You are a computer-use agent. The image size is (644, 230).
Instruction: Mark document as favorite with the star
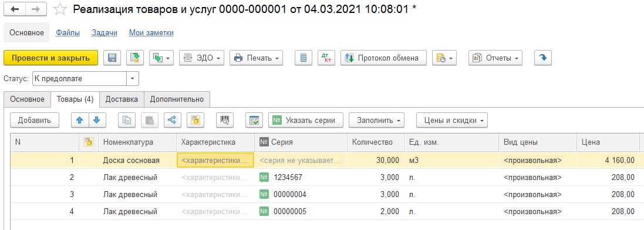(60, 9)
